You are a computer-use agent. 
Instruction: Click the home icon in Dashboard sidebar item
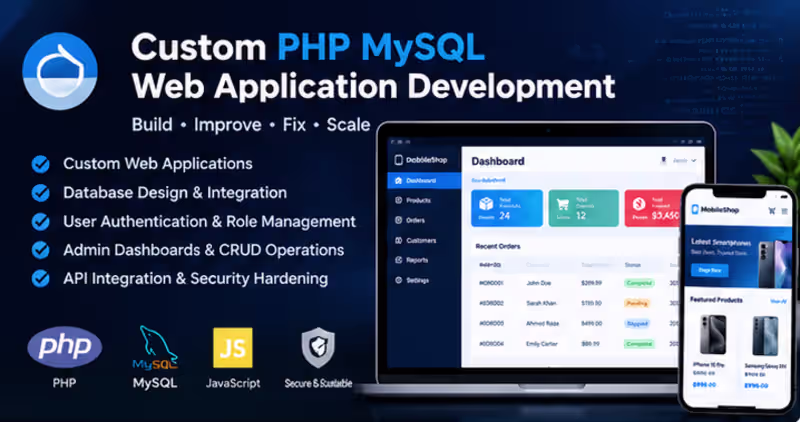click(x=398, y=181)
